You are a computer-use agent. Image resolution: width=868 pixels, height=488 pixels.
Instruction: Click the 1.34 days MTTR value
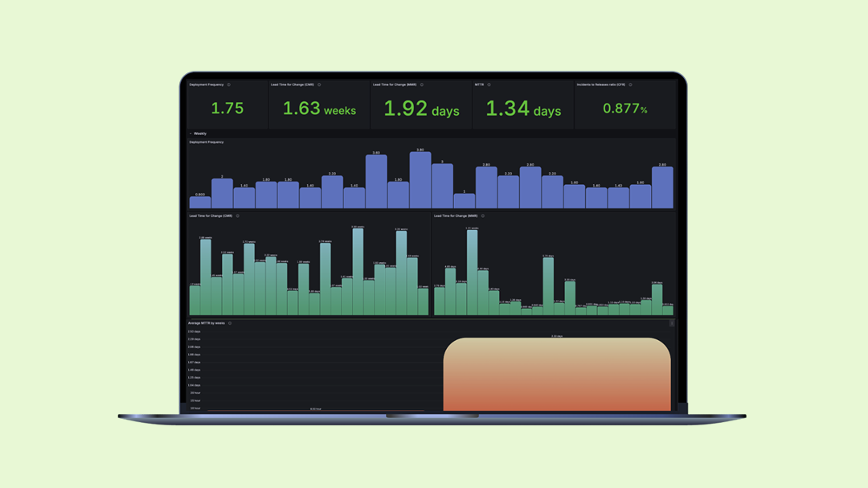[523, 109]
